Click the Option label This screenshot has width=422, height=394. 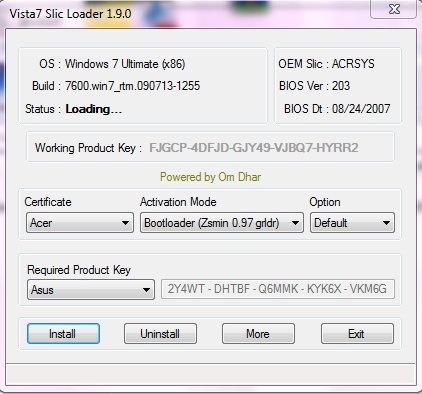325,202
